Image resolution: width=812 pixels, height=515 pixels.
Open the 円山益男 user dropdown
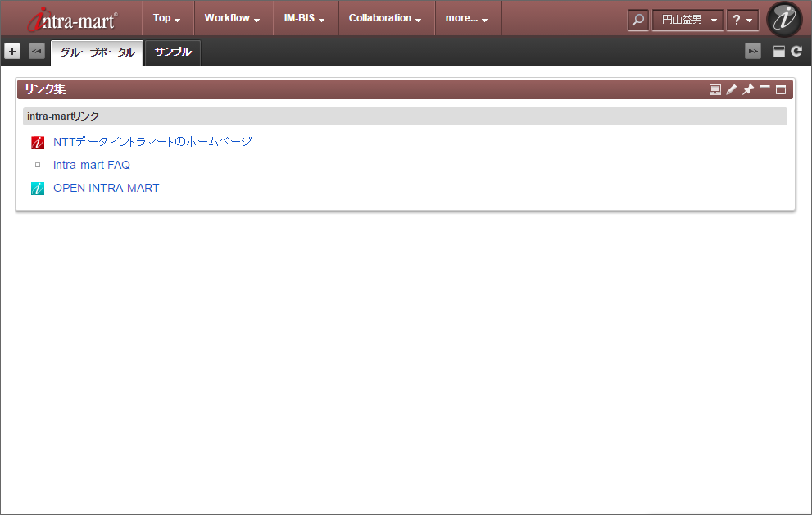point(687,21)
